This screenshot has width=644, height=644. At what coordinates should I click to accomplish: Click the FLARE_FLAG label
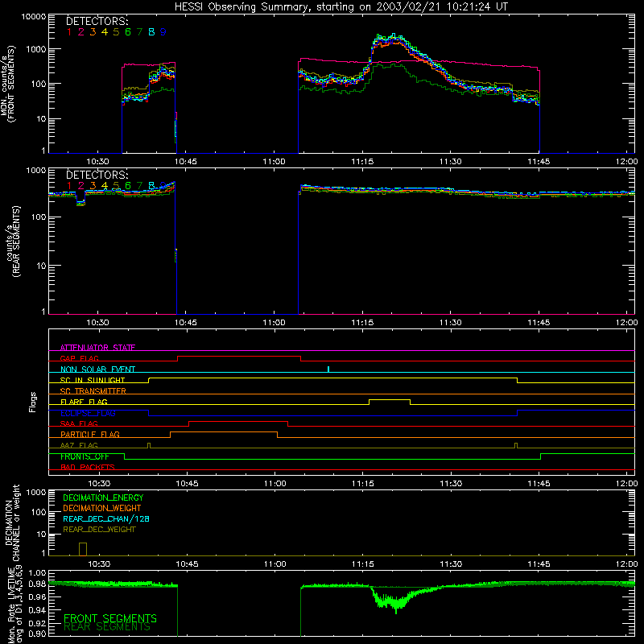[84, 402]
